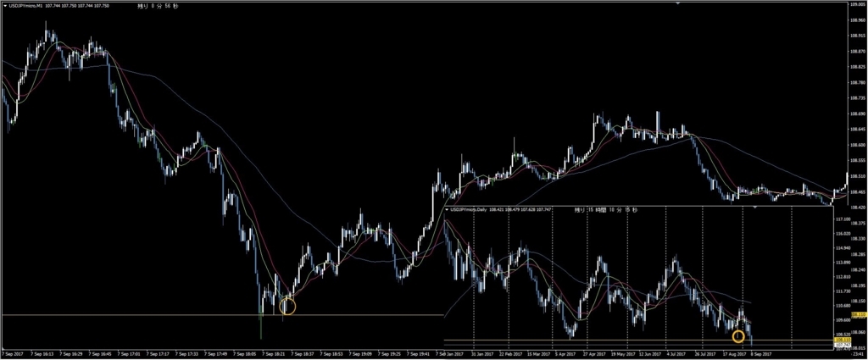Click the 108.600 price label on the M1 scale
Screen dimensions: 868x360
(858, 145)
